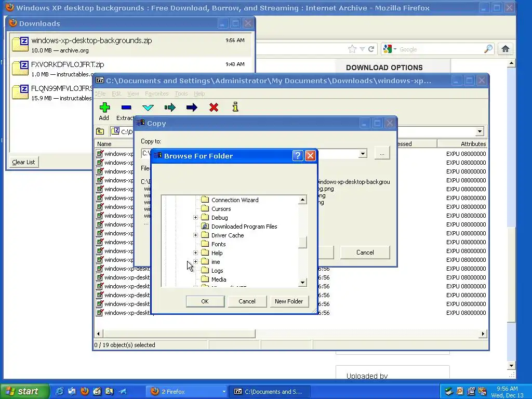
Task: Click the bird-shaped quick launch icon
Action: coord(123,392)
